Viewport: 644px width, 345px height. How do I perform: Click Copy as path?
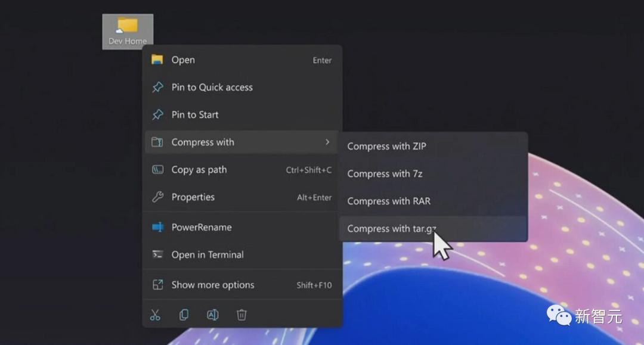tap(199, 170)
